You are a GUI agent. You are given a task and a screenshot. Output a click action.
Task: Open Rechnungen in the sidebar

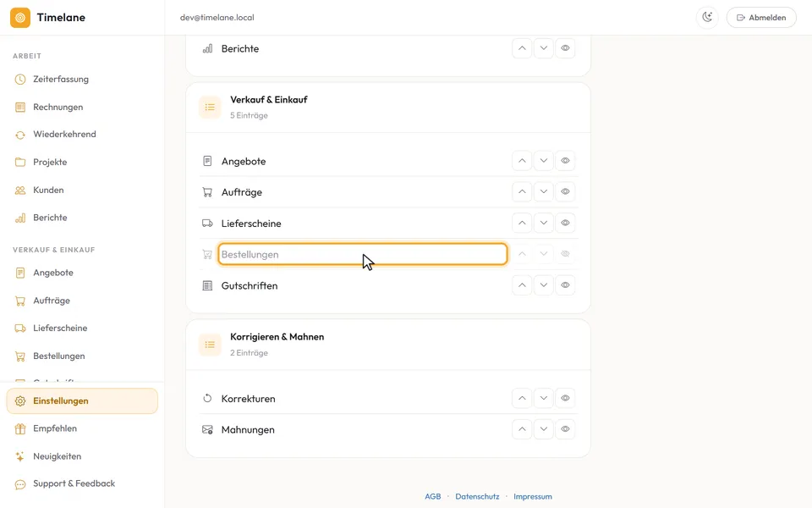[82, 108]
